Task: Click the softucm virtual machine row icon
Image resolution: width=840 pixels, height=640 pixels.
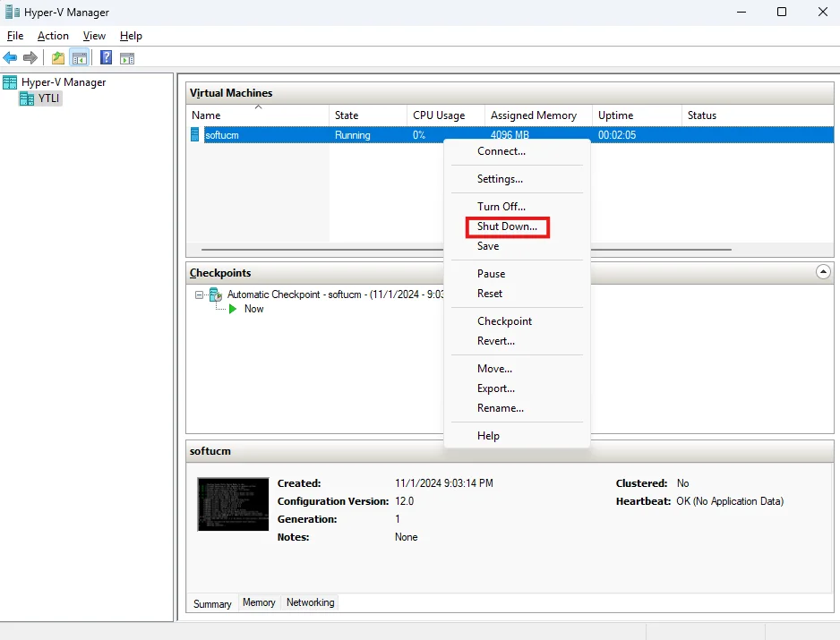Action: (x=195, y=135)
